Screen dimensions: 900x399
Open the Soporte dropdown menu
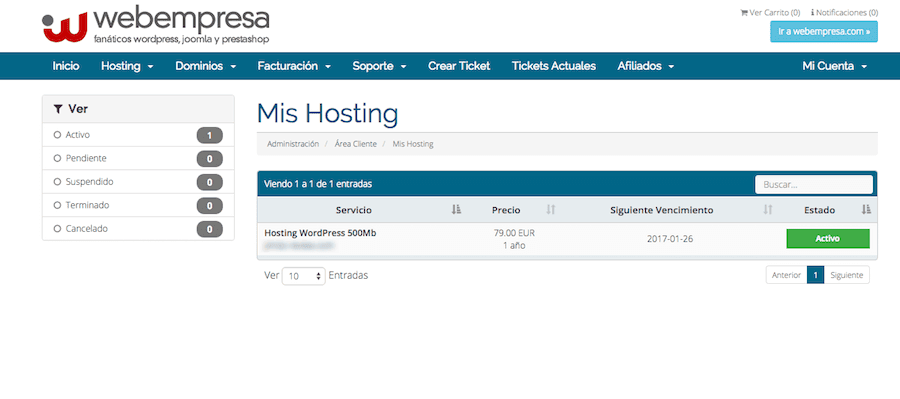pos(379,66)
